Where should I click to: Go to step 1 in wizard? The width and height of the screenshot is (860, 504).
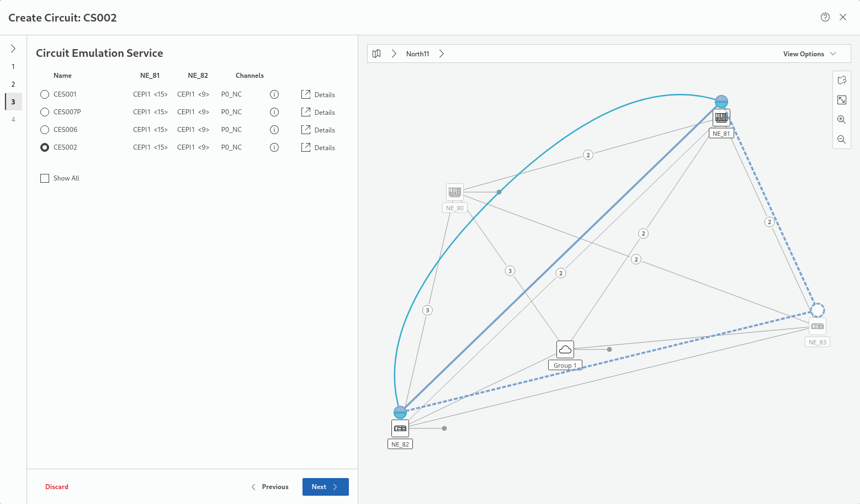point(13,66)
